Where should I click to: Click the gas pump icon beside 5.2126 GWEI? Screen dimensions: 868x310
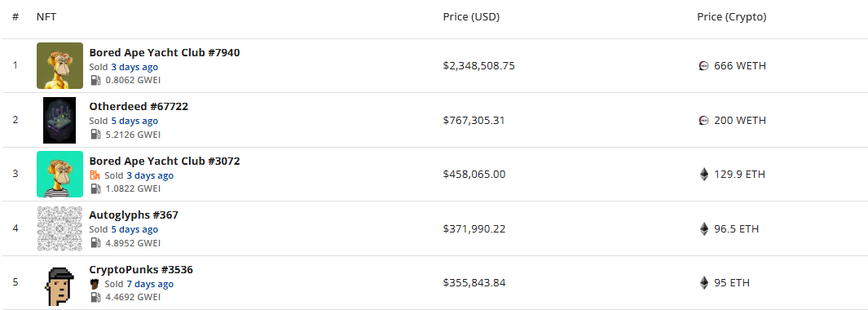pyautogui.click(x=95, y=135)
